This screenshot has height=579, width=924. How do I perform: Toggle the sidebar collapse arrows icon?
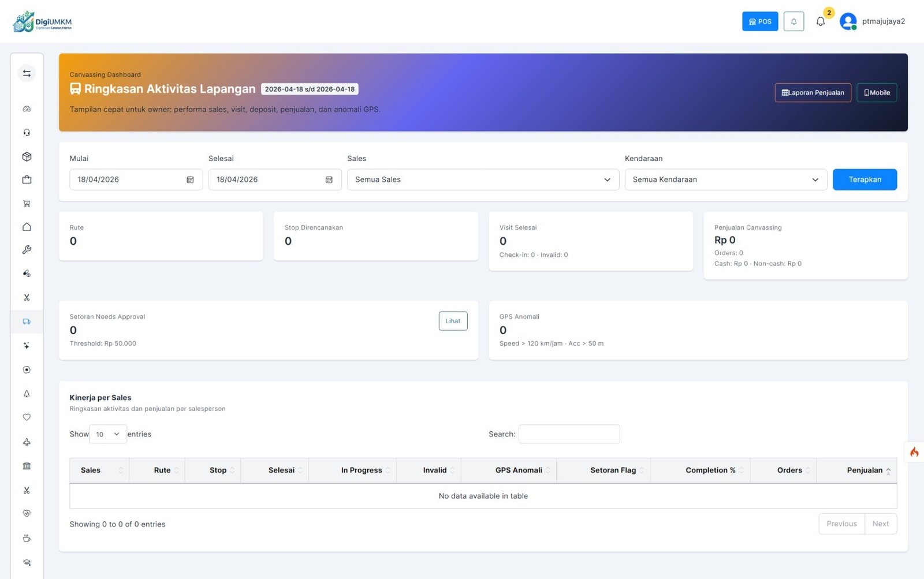tap(27, 73)
